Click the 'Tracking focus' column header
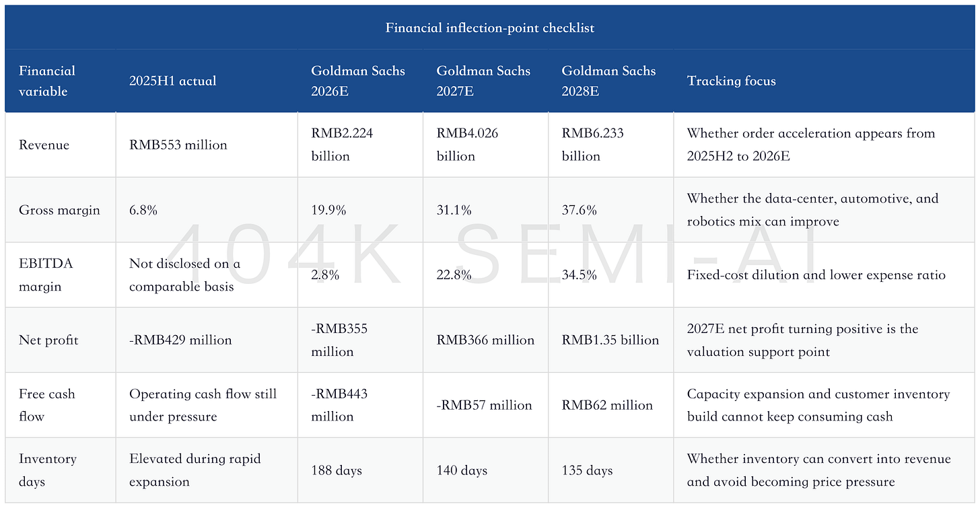 (x=732, y=81)
